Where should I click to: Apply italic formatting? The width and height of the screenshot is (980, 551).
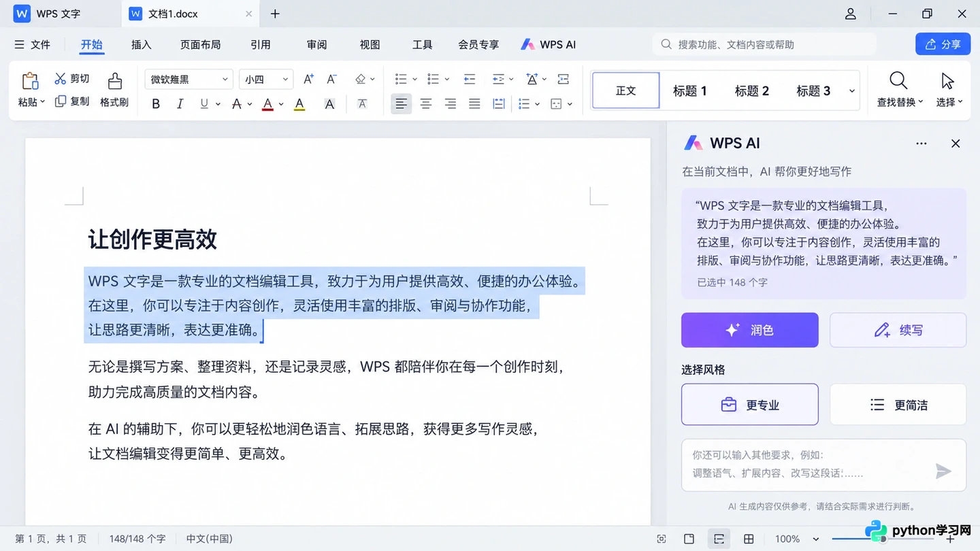click(x=180, y=104)
